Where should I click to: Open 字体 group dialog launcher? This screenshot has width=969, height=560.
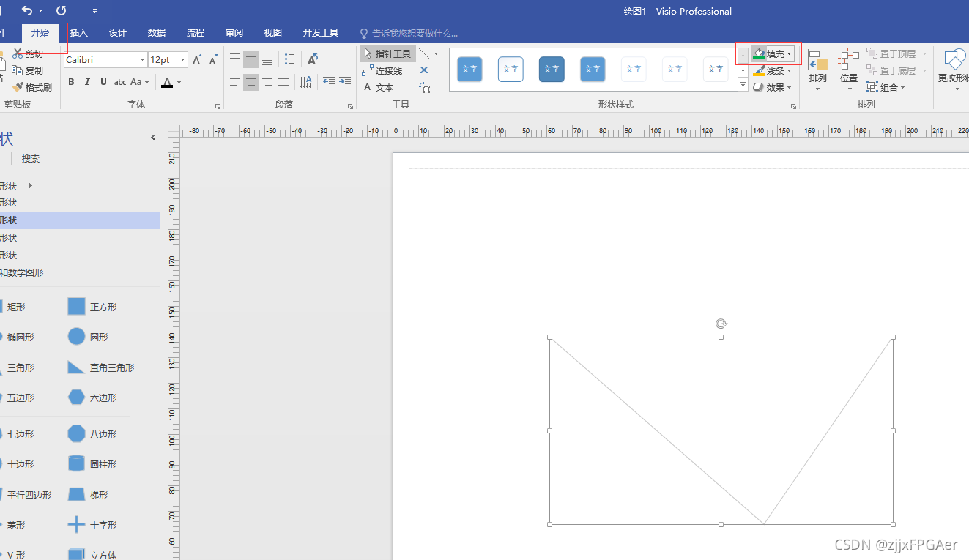click(218, 107)
